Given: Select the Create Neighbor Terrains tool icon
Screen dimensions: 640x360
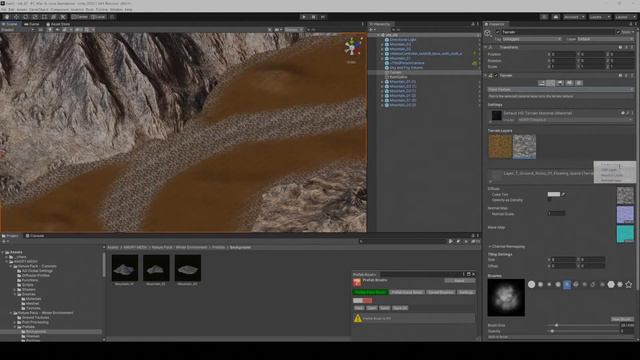Looking at the screenshot, I should pyautogui.click(x=542, y=83).
